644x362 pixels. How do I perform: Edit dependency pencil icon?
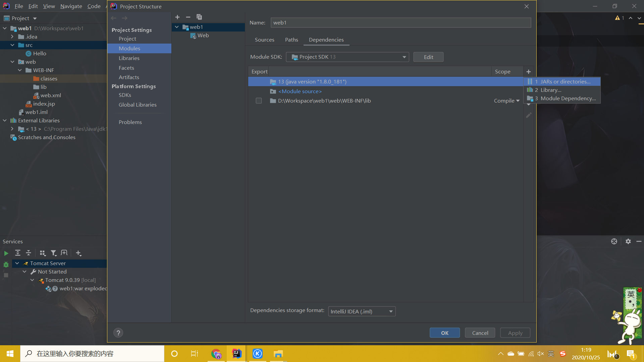[529, 115]
